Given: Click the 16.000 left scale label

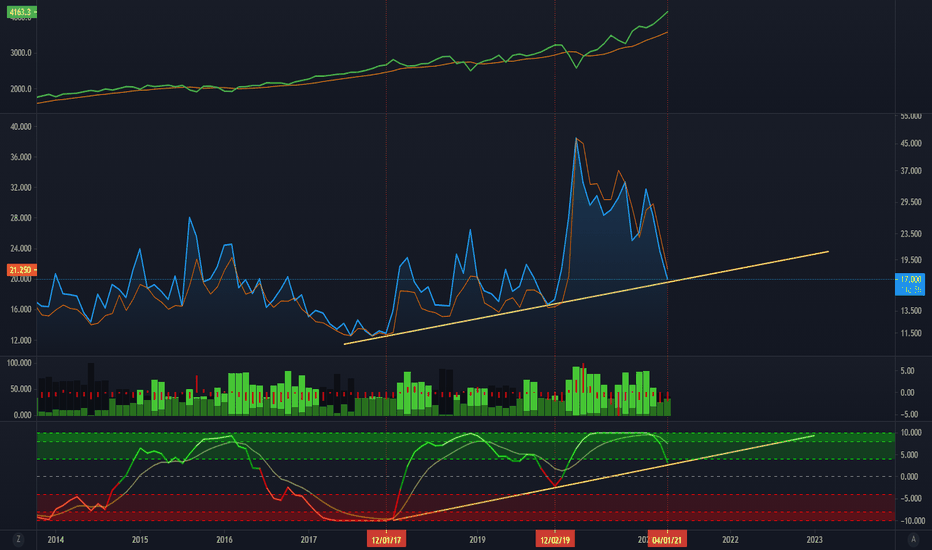Looking at the screenshot, I should [21, 310].
